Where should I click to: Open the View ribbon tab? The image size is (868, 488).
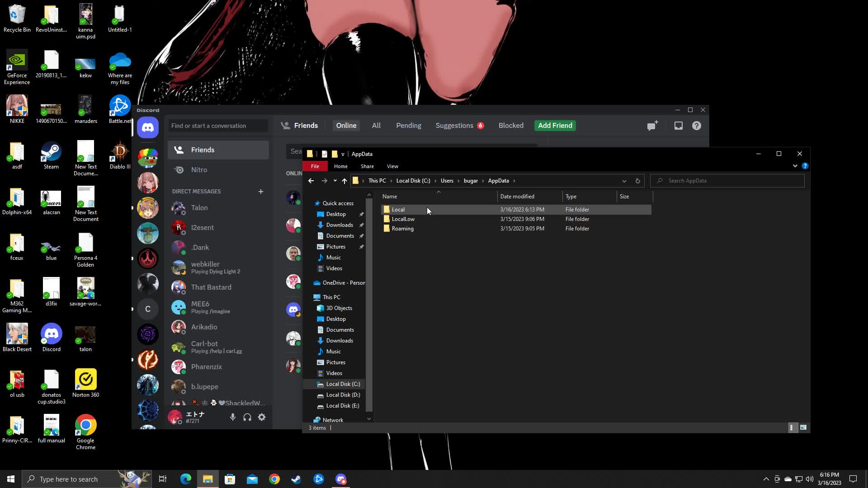coord(392,166)
